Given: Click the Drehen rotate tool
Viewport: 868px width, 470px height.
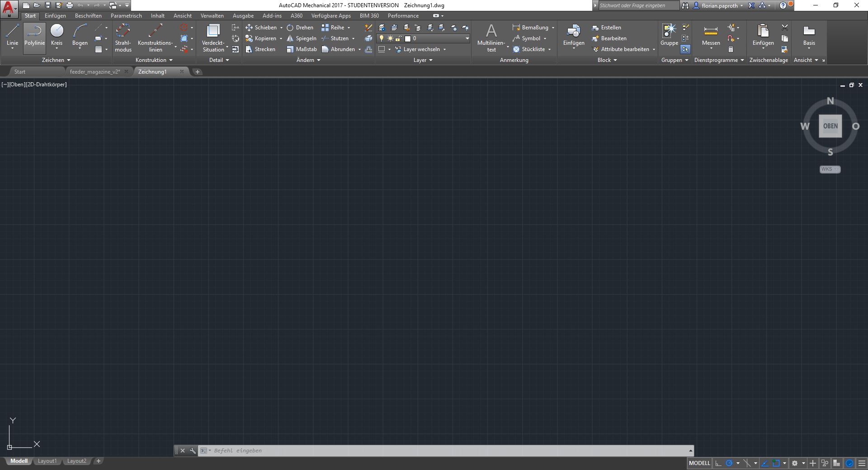Looking at the screenshot, I should pyautogui.click(x=300, y=28).
